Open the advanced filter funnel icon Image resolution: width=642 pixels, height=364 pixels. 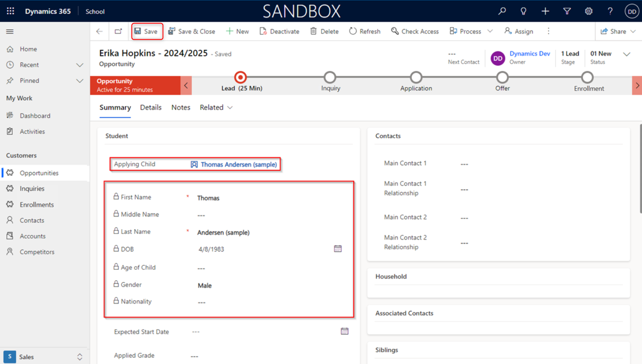point(567,11)
